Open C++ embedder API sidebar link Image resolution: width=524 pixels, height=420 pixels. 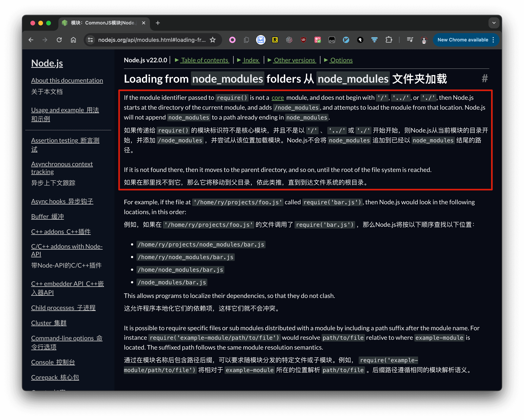click(x=67, y=288)
